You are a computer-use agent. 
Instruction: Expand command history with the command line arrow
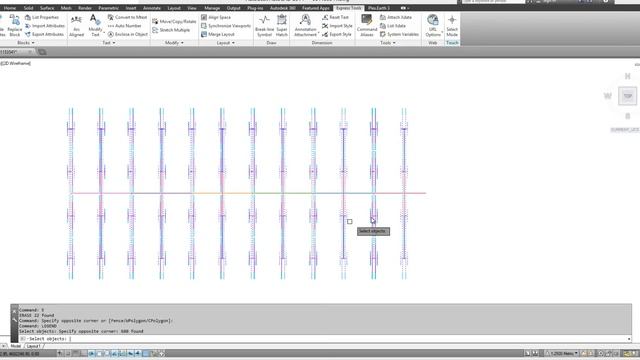[x=629, y=339]
